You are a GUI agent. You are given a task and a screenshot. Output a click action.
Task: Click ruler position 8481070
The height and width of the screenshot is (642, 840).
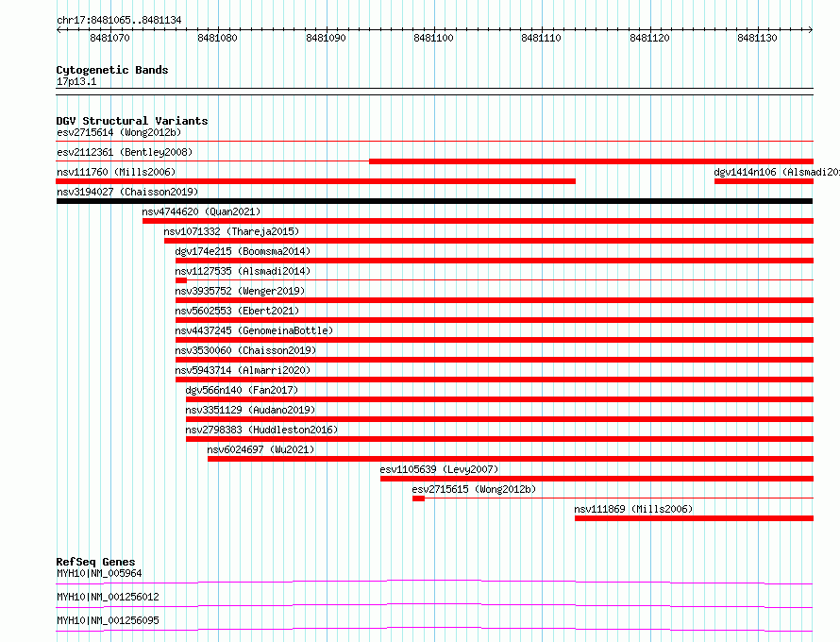click(109, 38)
